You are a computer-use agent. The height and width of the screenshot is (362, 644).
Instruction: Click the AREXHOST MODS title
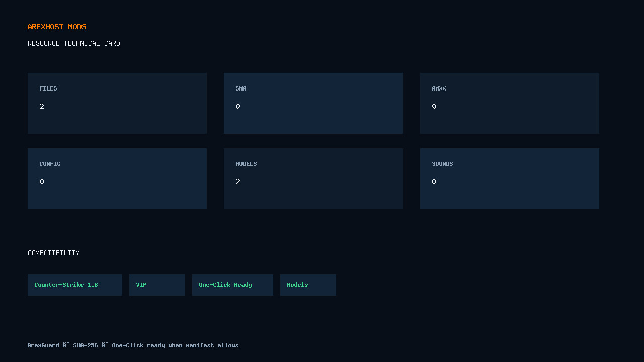[x=57, y=27]
